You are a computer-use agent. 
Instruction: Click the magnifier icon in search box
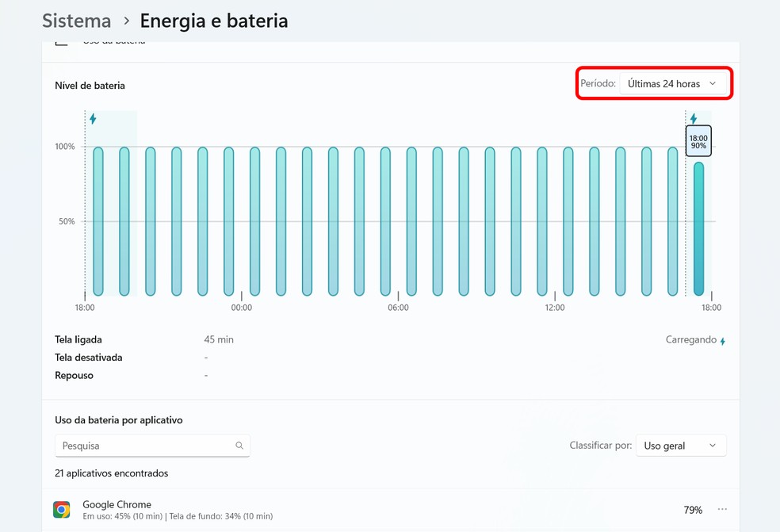pos(239,446)
